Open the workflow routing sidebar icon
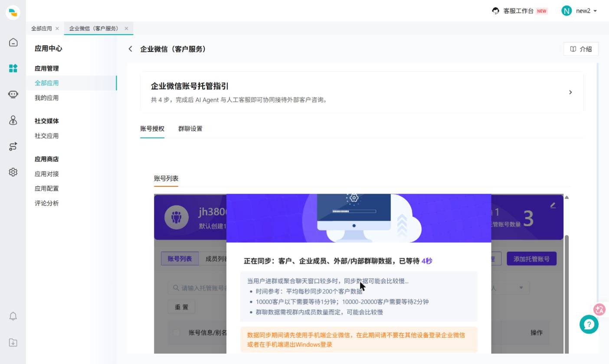The height and width of the screenshot is (364, 609). (x=13, y=146)
